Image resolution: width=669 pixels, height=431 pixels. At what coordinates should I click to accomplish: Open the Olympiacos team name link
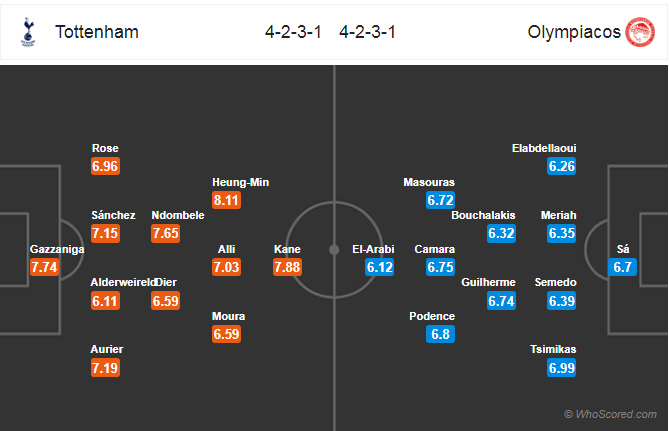pos(574,32)
